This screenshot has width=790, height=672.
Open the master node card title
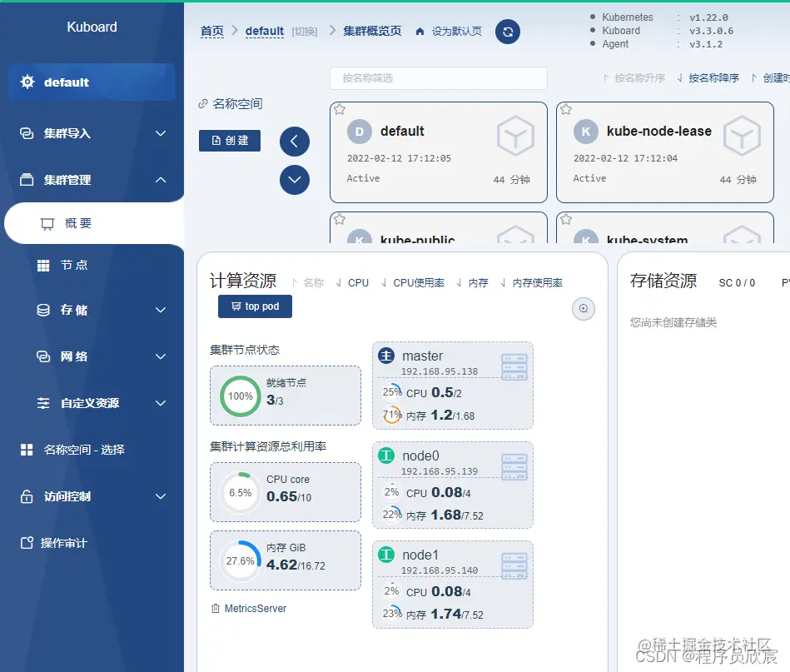[x=422, y=356]
